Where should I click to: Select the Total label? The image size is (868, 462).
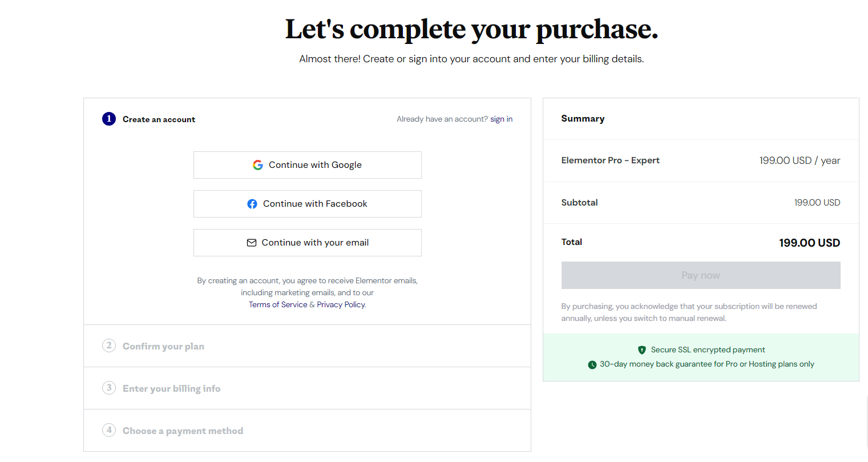[x=571, y=242]
